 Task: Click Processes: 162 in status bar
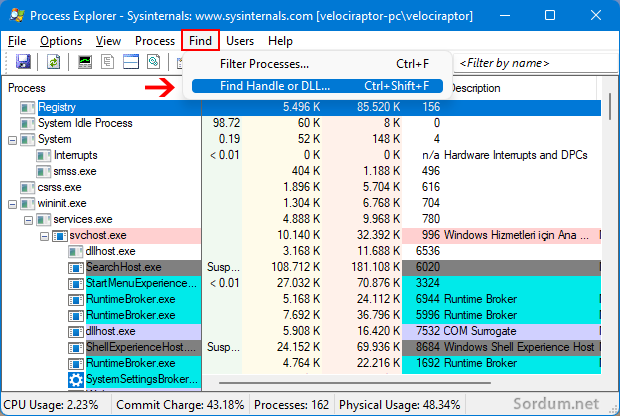point(291,405)
